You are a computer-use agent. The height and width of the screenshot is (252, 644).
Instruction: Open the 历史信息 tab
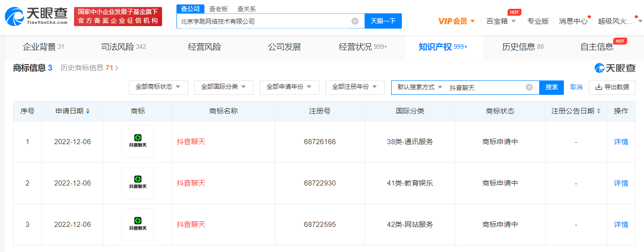(523, 47)
